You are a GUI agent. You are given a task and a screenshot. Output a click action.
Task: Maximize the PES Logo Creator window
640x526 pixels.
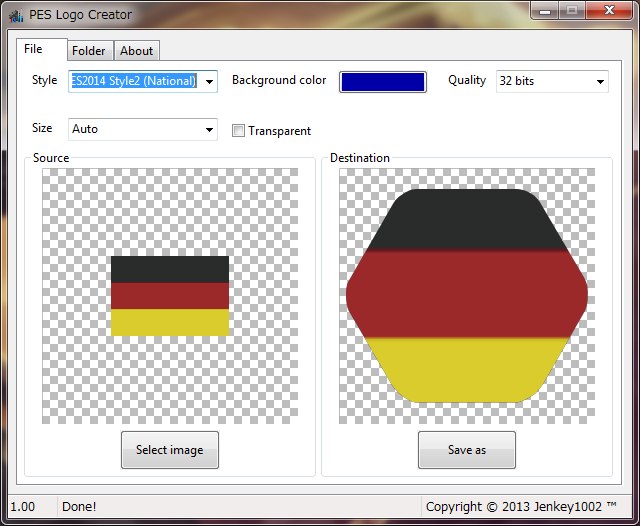click(572, 11)
